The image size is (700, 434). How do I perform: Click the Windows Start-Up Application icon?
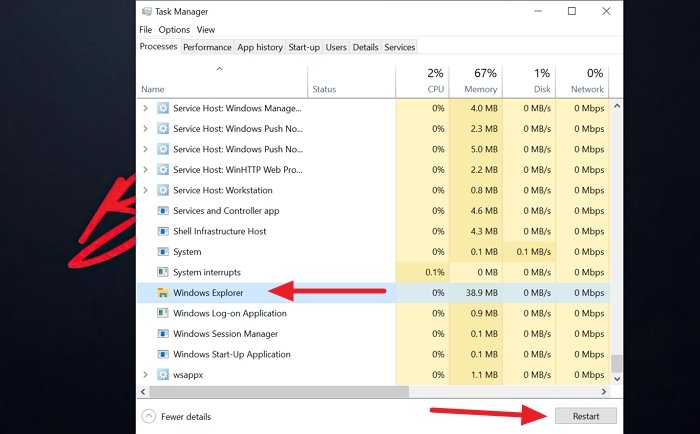(x=163, y=354)
